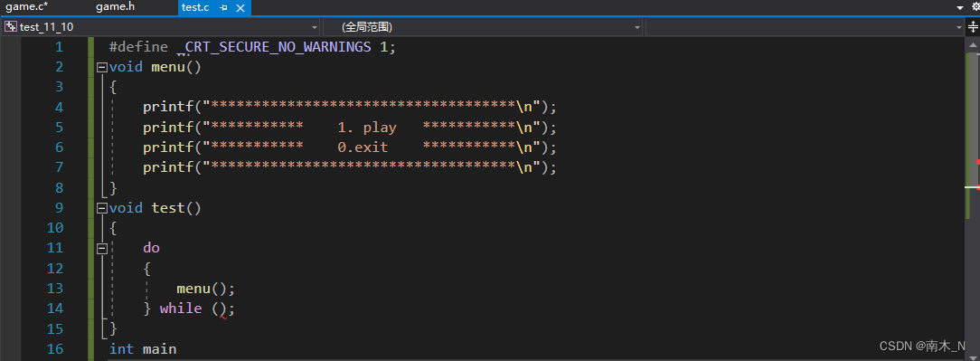The image size is (980, 361).
Task: Close the test.c tab
Action: point(241,7)
